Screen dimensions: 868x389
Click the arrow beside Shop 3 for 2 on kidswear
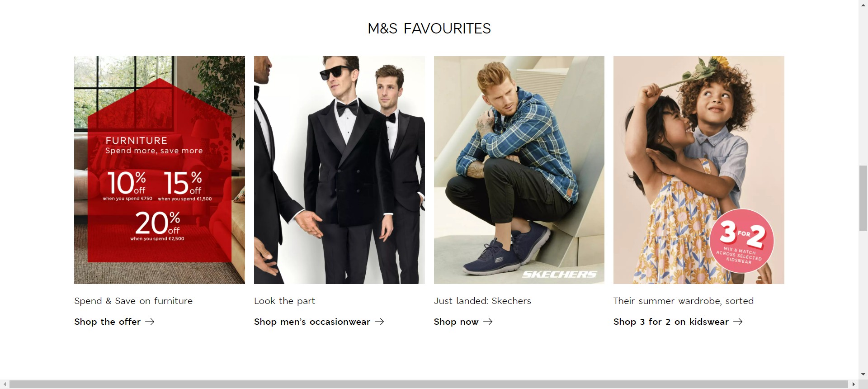point(738,322)
